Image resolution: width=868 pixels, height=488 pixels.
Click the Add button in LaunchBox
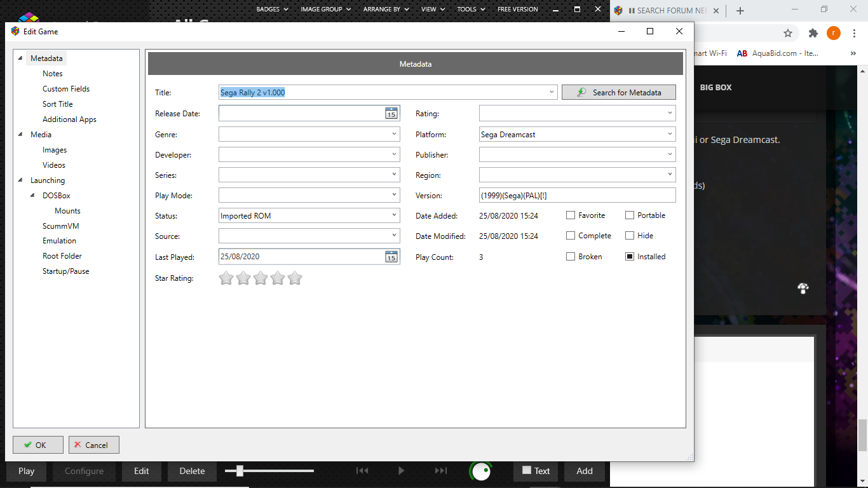pyautogui.click(x=585, y=471)
